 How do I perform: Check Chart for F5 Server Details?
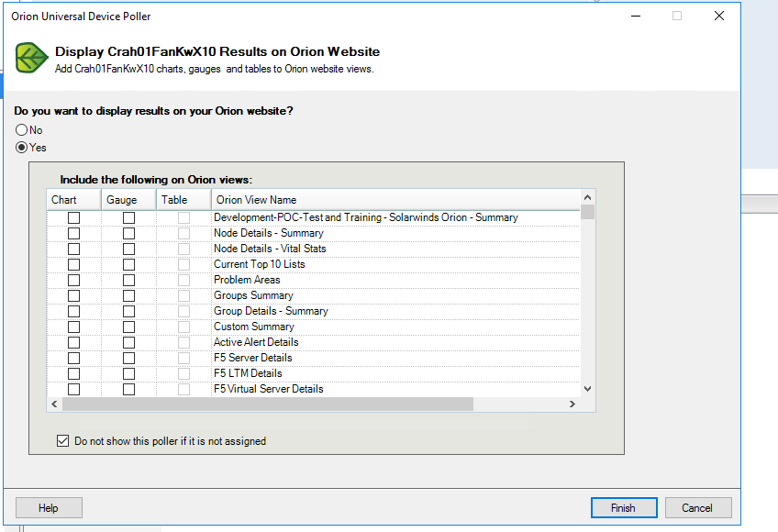(74, 358)
